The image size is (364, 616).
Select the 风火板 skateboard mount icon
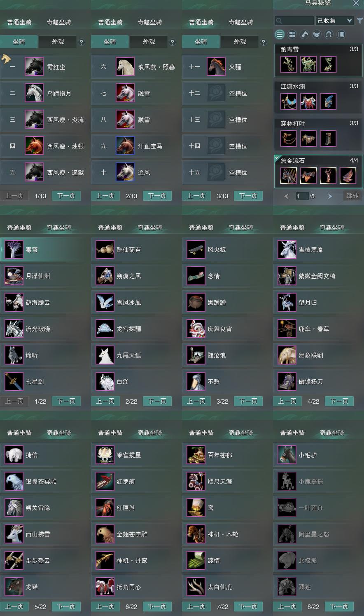196,250
